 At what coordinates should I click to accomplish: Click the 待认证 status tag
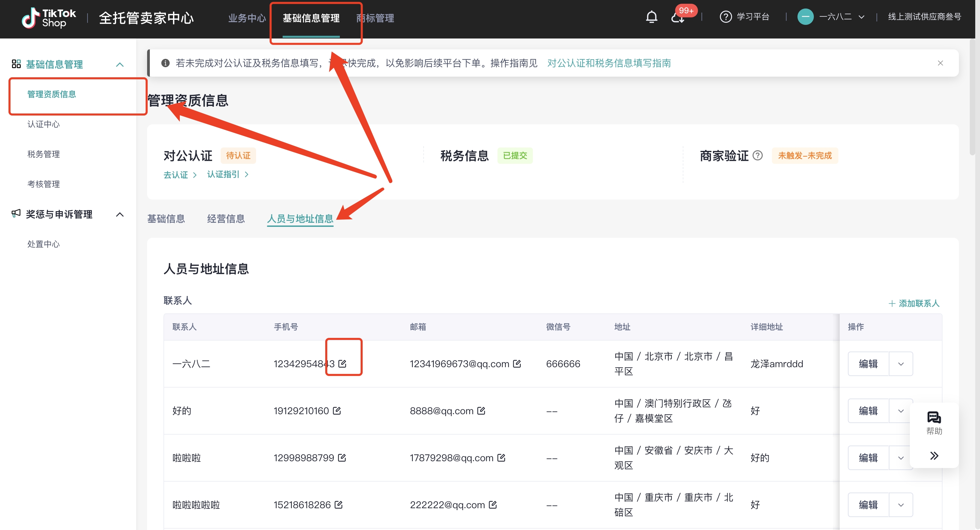[x=238, y=156]
